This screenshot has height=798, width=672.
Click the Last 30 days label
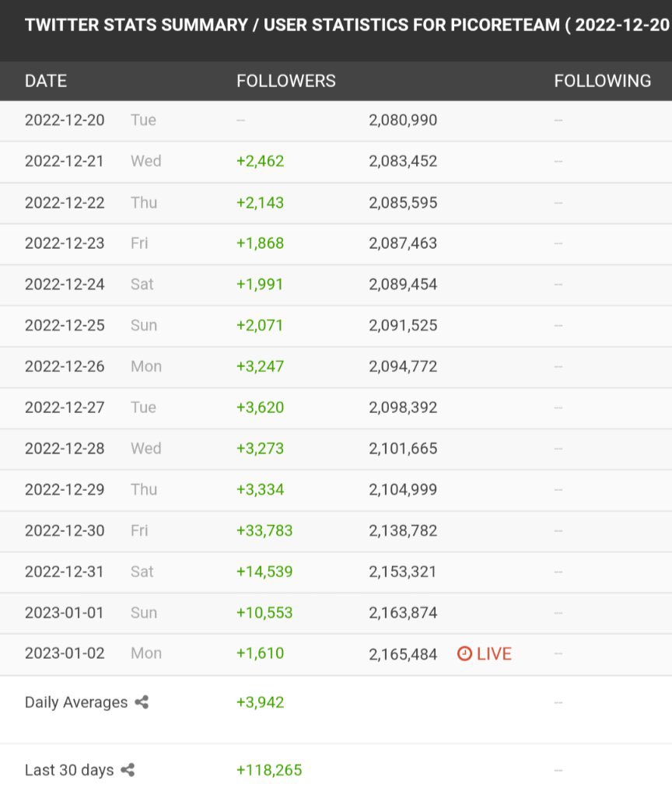point(69,770)
